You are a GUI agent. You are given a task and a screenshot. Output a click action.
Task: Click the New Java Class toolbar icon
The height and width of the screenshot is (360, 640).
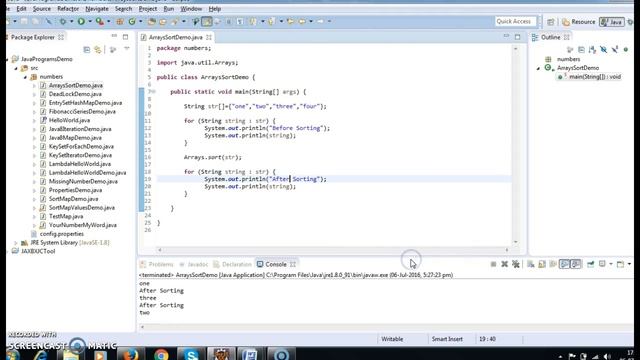(132, 21)
